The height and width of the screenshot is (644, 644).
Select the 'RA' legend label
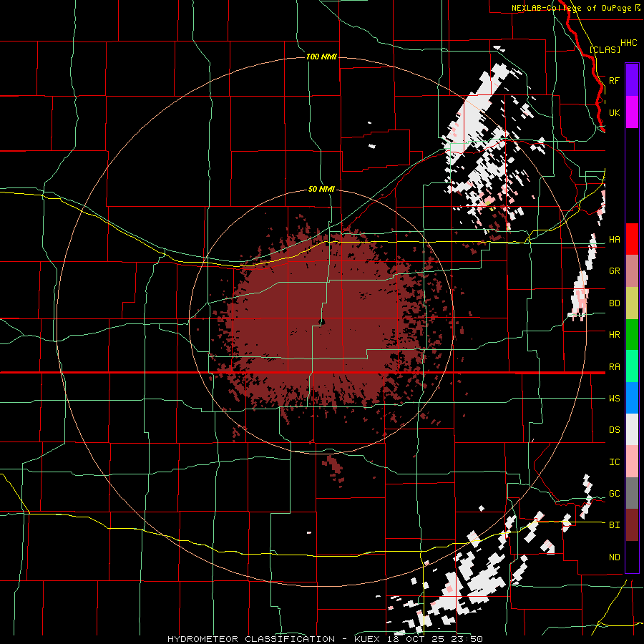pyautogui.click(x=614, y=366)
